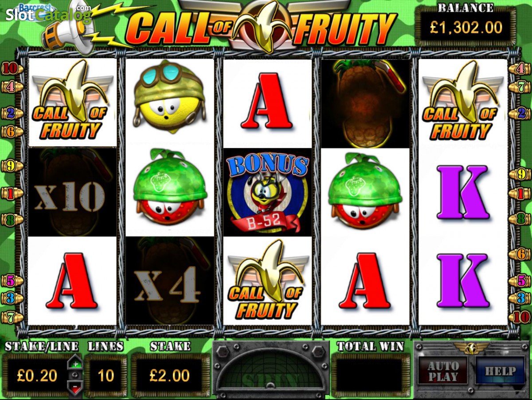532x400 pixels.
Task: Select strawberry soldier on the second reel
Action: point(170,192)
